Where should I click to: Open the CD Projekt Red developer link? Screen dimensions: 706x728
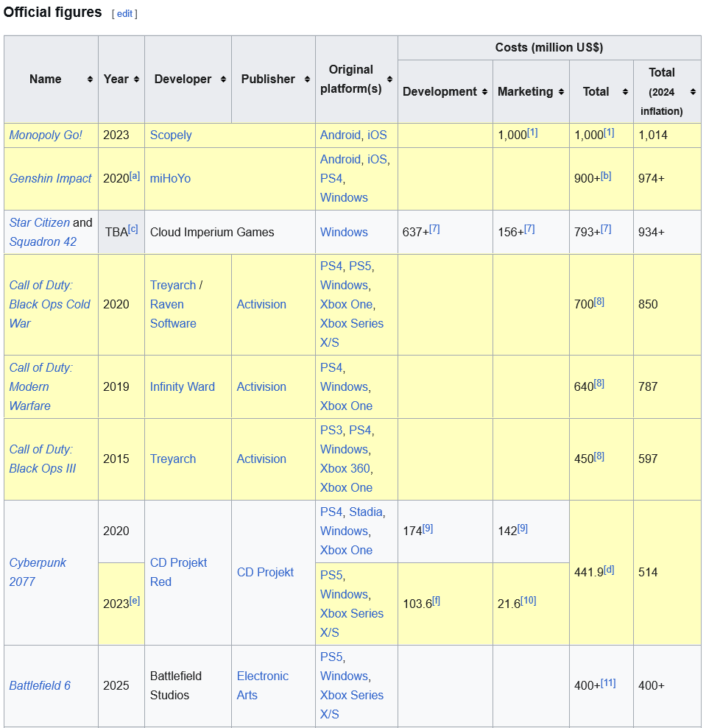click(x=178, y=572)
